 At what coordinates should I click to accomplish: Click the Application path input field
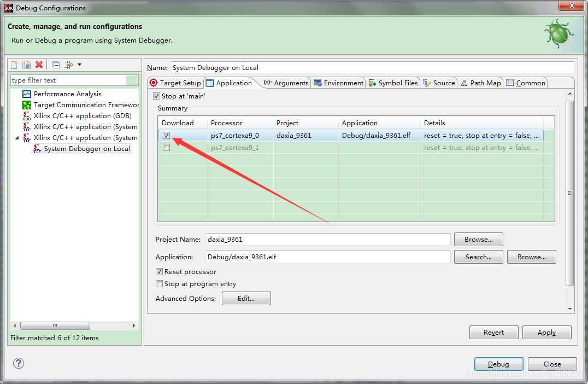328,257
